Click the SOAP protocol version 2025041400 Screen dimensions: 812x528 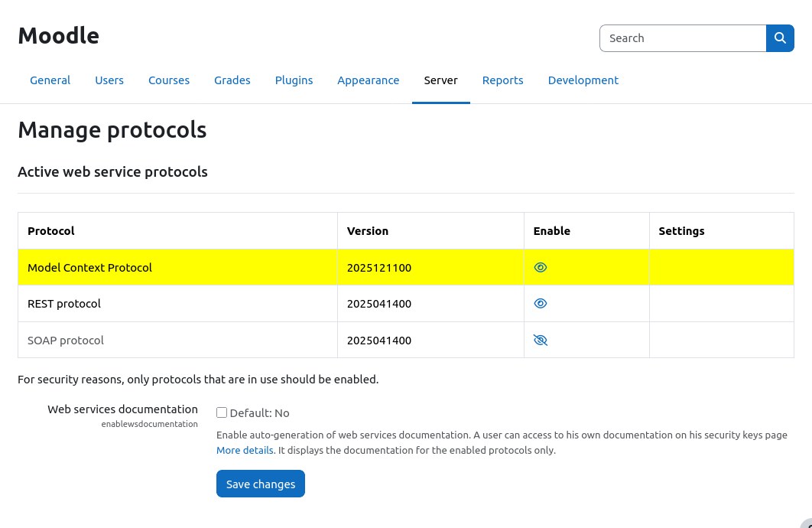click(431, 340)
